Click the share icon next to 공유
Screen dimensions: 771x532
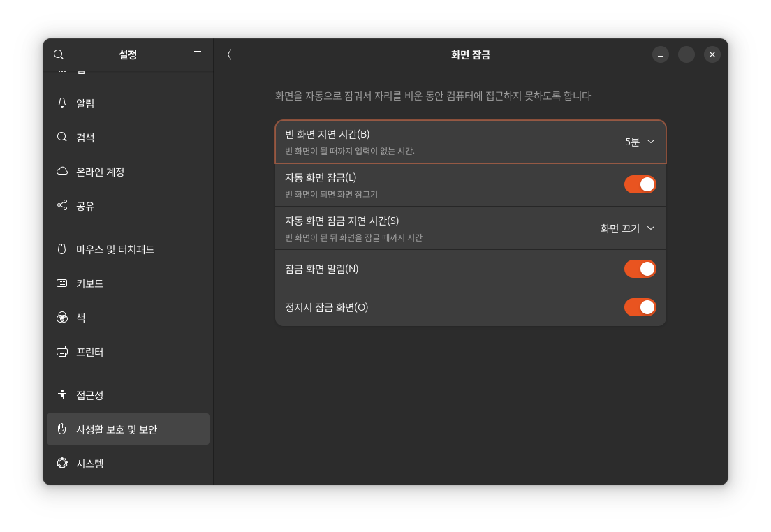[x=62, y=205]
